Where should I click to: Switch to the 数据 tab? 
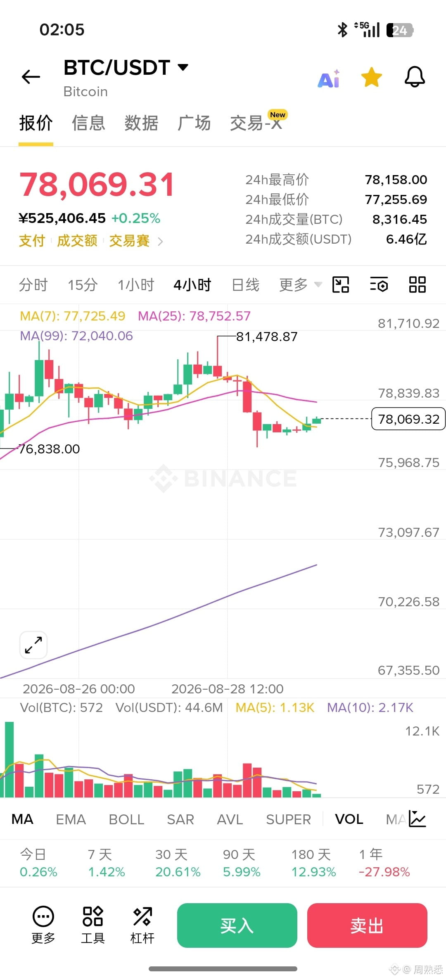click(141, 123)
